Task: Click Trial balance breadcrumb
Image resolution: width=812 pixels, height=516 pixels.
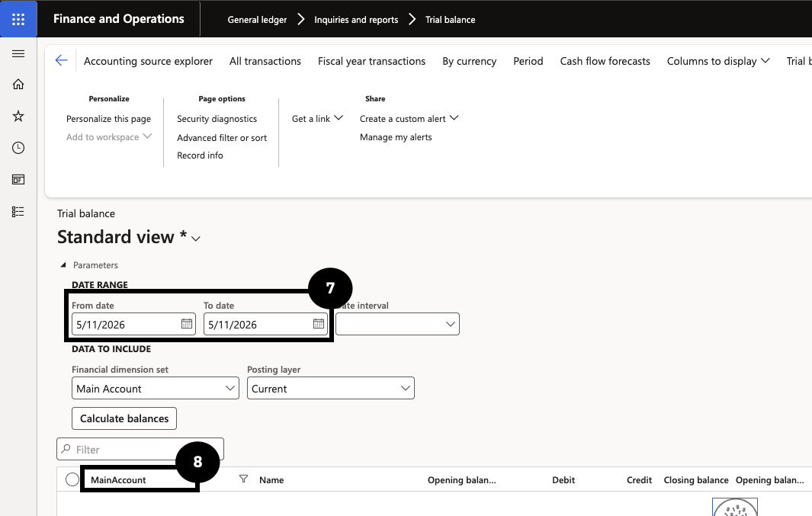Action: pos(451,20)
